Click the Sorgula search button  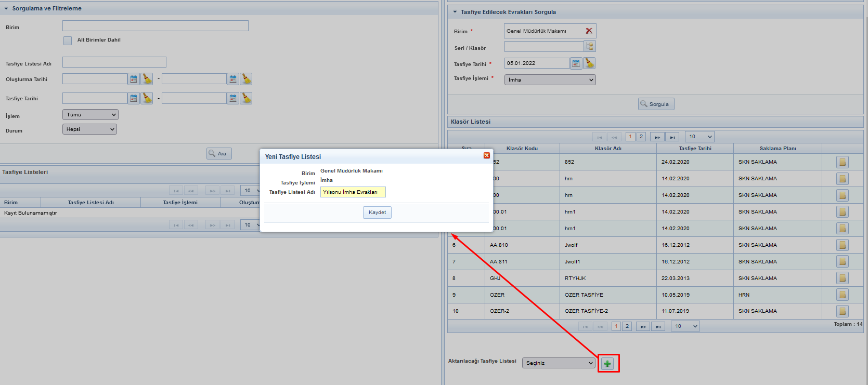tap(656, 104)
